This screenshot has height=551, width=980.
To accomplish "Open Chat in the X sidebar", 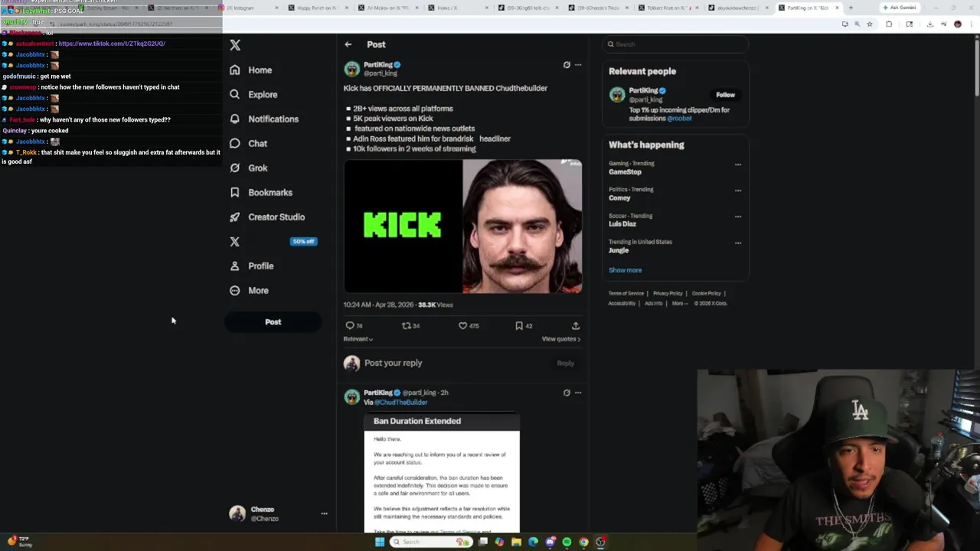I will [x=248, y=143].
